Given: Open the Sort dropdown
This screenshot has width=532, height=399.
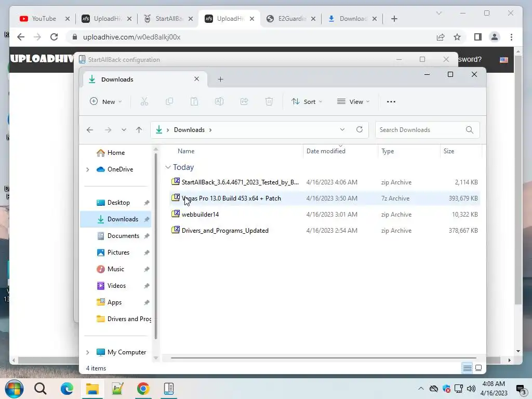Looking at the screenshot, I should coord(307,101).
